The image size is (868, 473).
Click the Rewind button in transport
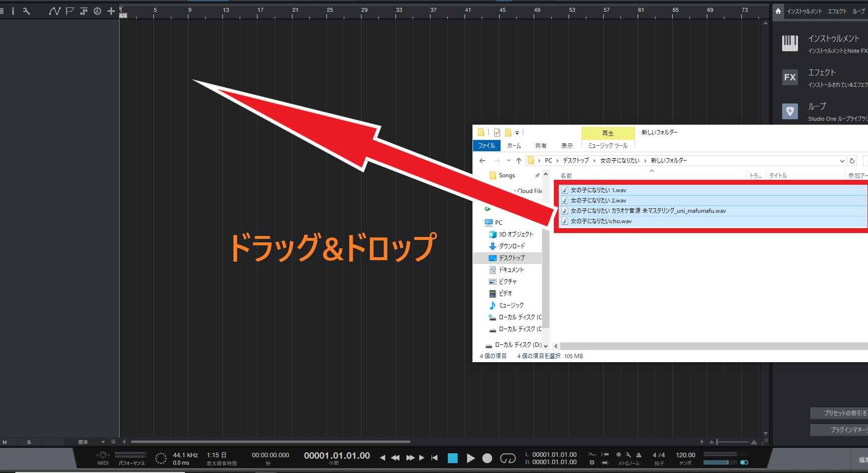(x=395, y=458)
